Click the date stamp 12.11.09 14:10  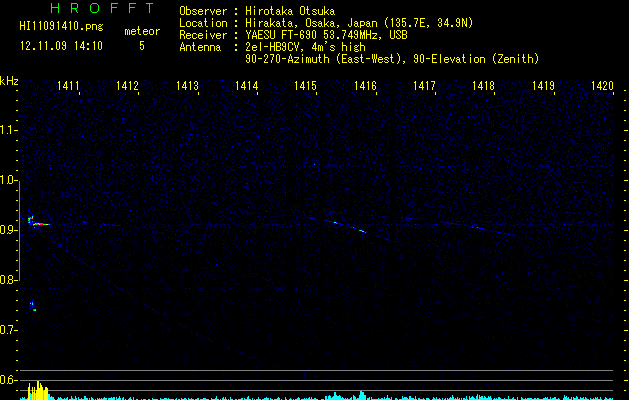click(x=61, y=46)
